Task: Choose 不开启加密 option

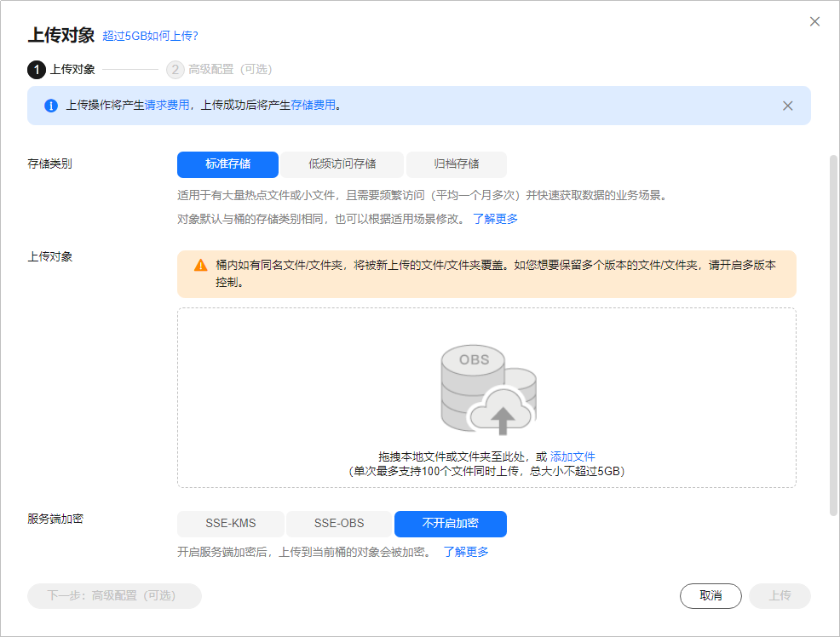Action: (451, 524)
